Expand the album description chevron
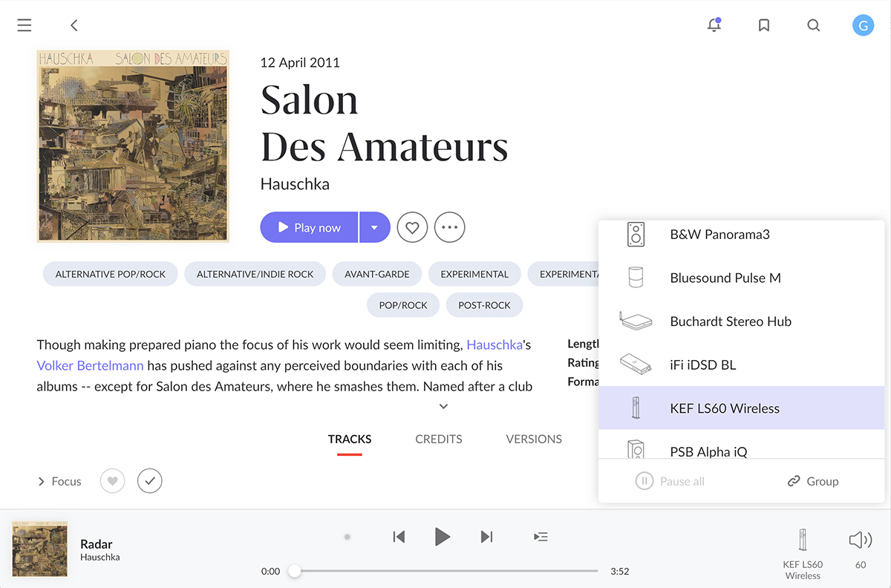This screenshot has height=588, width=891. click(x=443, y=406)
